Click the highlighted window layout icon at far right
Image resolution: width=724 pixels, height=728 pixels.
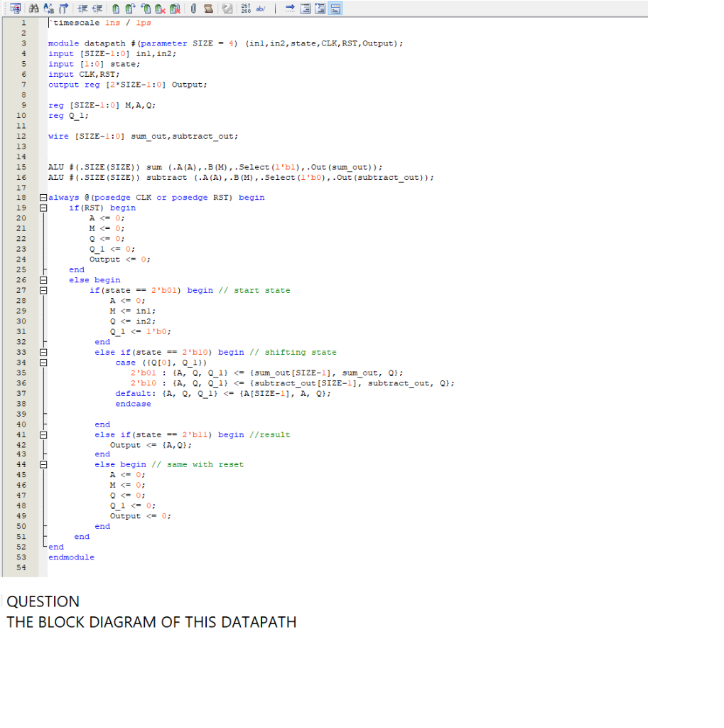[x=337, y=8]
